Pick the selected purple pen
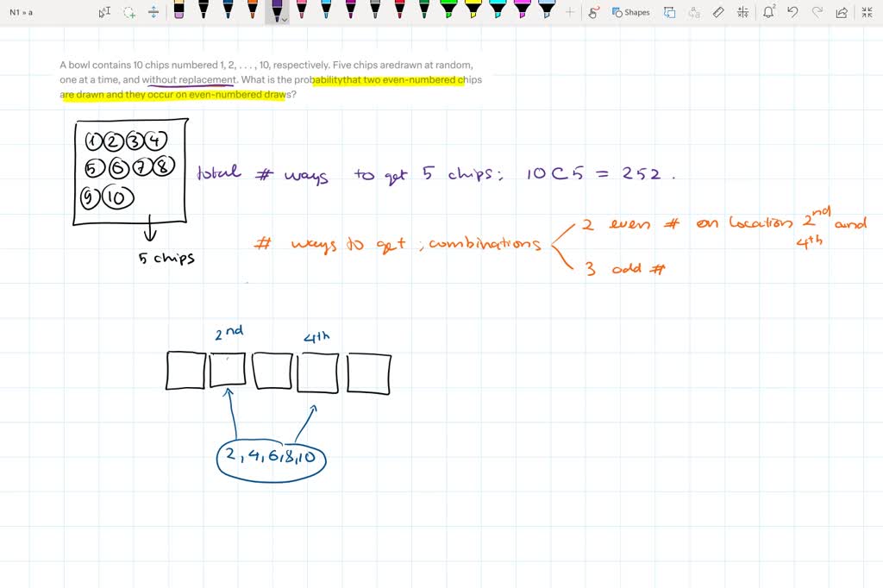The image size is (883, 588). tap(276, 10)
